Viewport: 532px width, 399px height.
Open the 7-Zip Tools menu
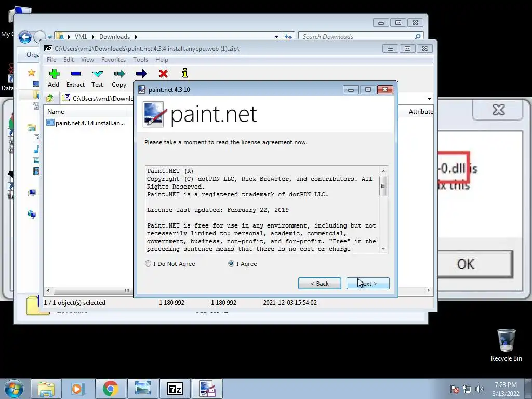point(140,60)
